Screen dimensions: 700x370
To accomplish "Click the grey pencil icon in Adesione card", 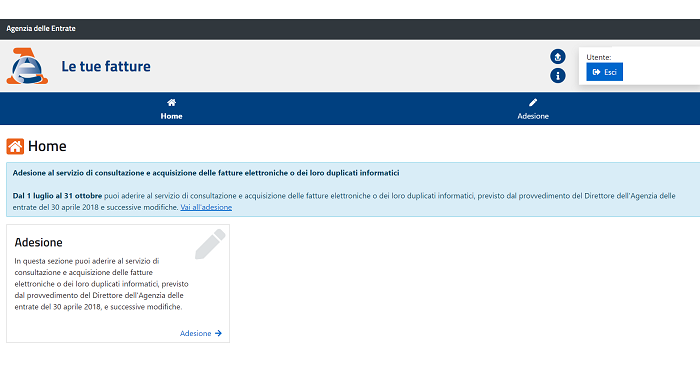I will point(210,244).
